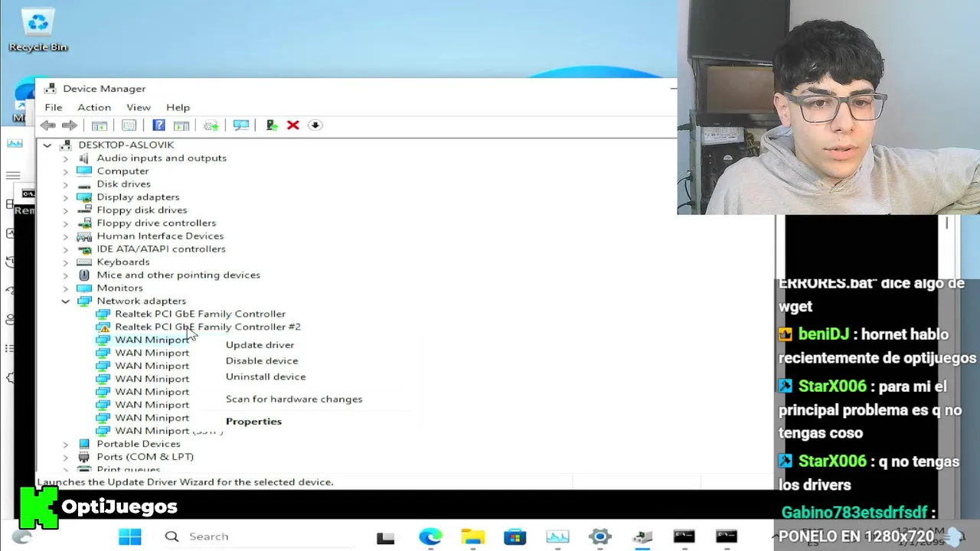The image size is (980, 551).
Task: Open the File menu
Action: [x=54, y=107]
